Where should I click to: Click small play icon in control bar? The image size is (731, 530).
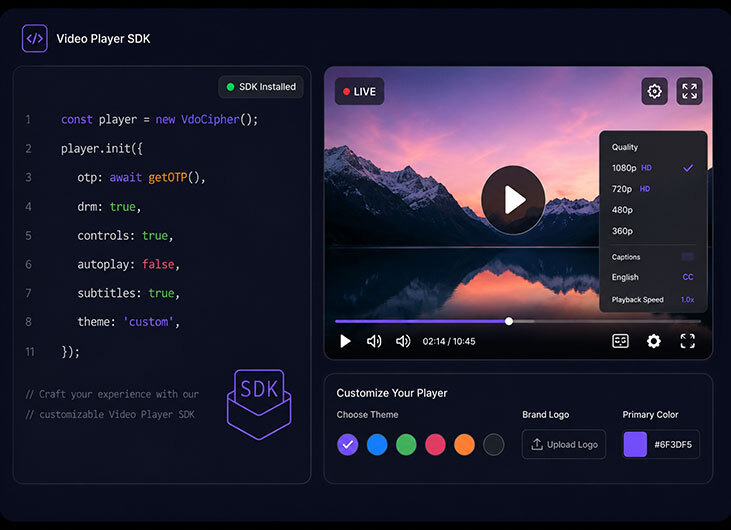point(345,341)
